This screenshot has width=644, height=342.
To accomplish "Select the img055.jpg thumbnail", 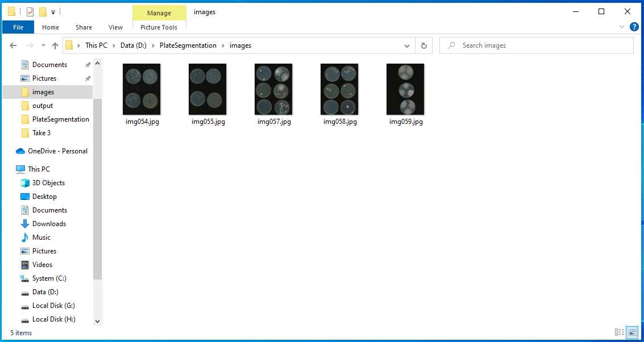I will pos(207,89).
